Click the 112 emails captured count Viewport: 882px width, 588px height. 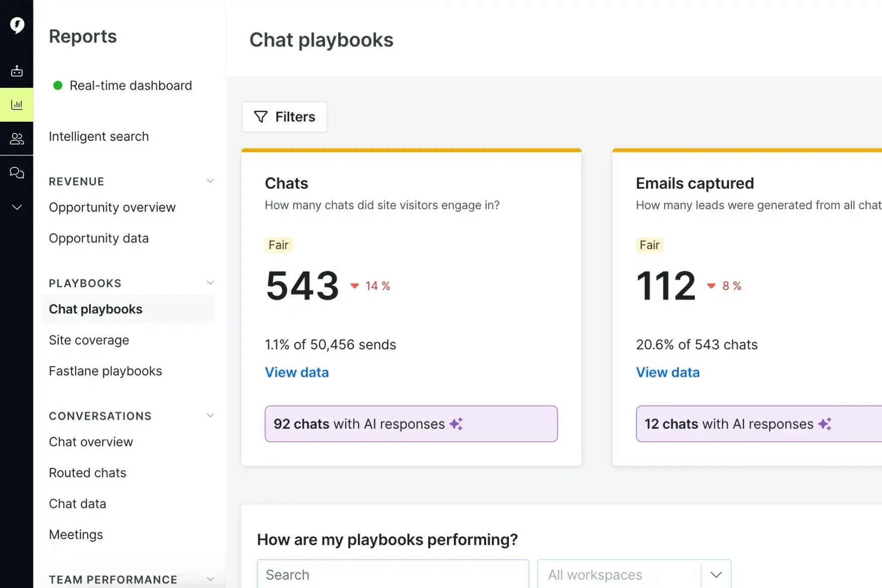click(666, 285)
